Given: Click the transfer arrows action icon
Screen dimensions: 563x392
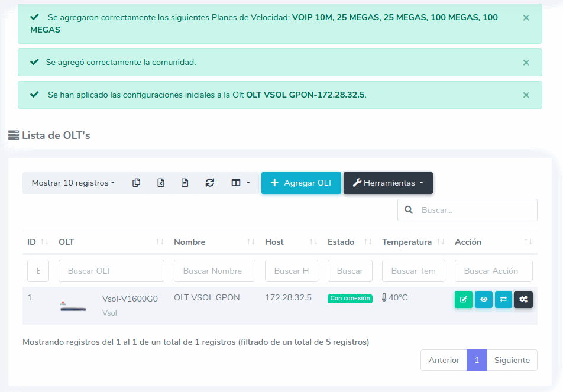Looking at the screenshot, I should click(x=503, y=300).
